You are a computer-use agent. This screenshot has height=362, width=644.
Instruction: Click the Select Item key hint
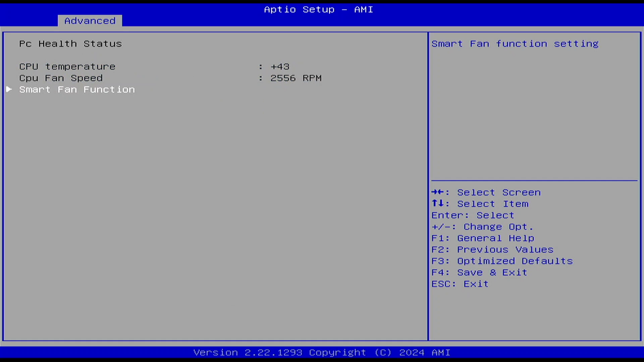click(480, 204)
